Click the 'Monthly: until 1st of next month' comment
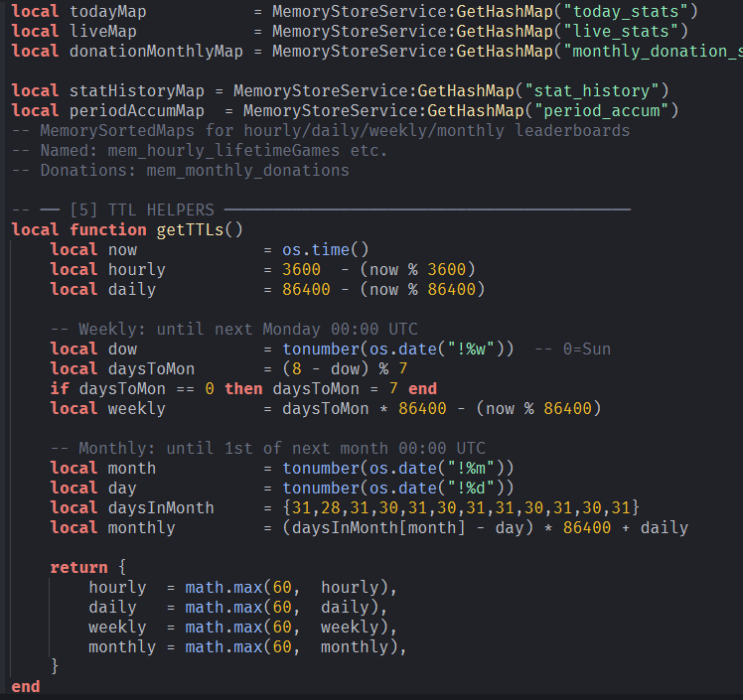Image resolution: width=743 pixels, height=700 pixels. coord(268,448)
